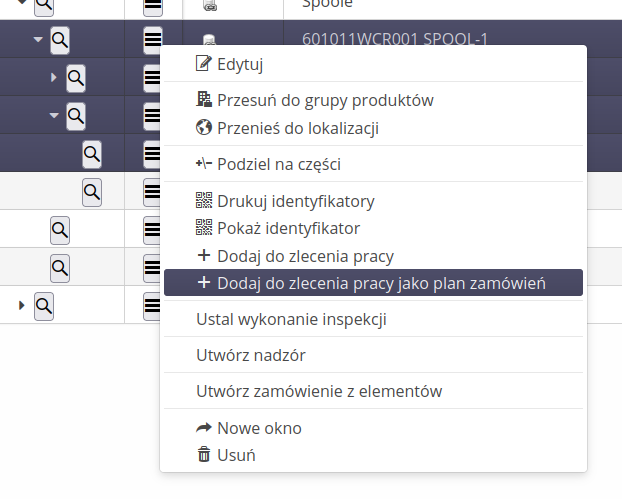Click the magnifier icon in the SPOOL-1 row
The height and width of the screenshot is (499, 622).
click(60, 40)
